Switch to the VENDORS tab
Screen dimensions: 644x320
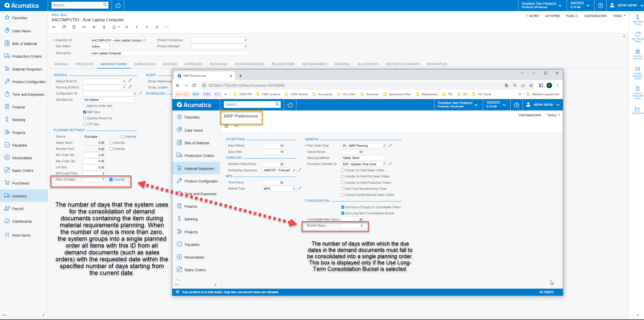pos(170,64)
